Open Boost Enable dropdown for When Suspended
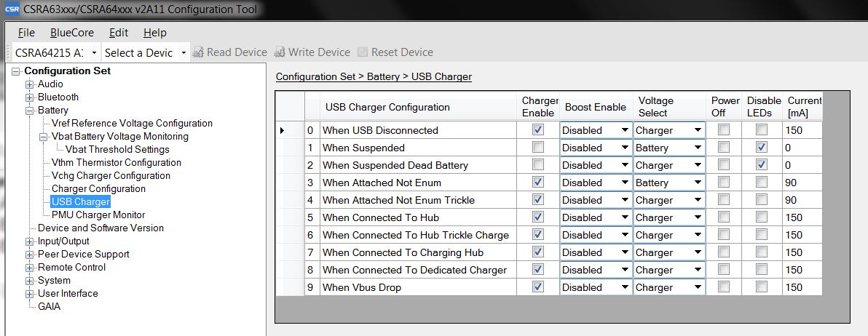 pos(624,148)
